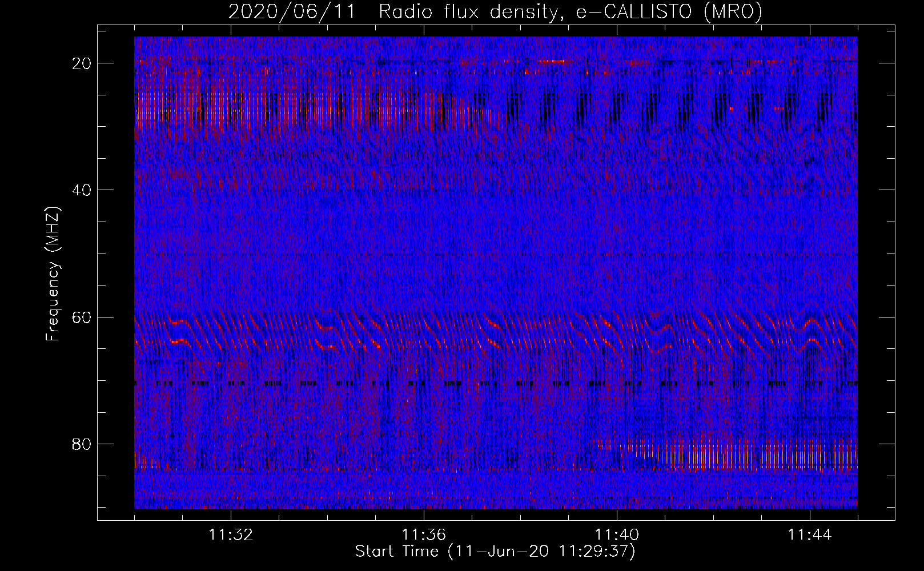Click the '20' frequency tick label
The height and width of the screenshot is (571, 924).
82,63
